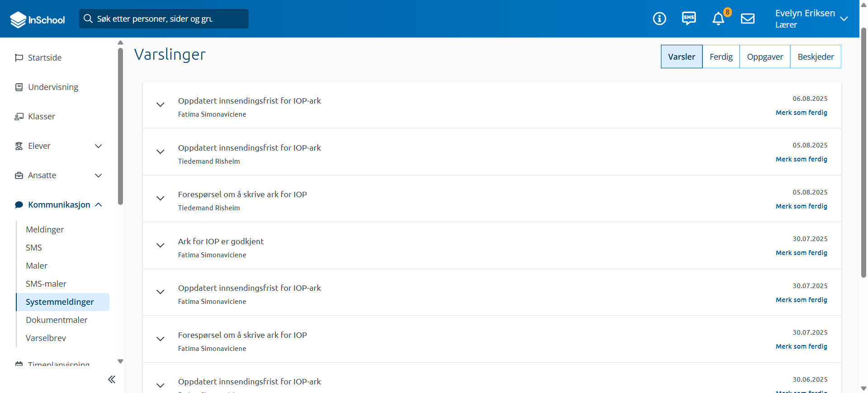Expand 05.08.2025 Oppdatert innsendingsfrist from Tiedemand Risheim
868x393 pixels.
(x=160, y=152)
